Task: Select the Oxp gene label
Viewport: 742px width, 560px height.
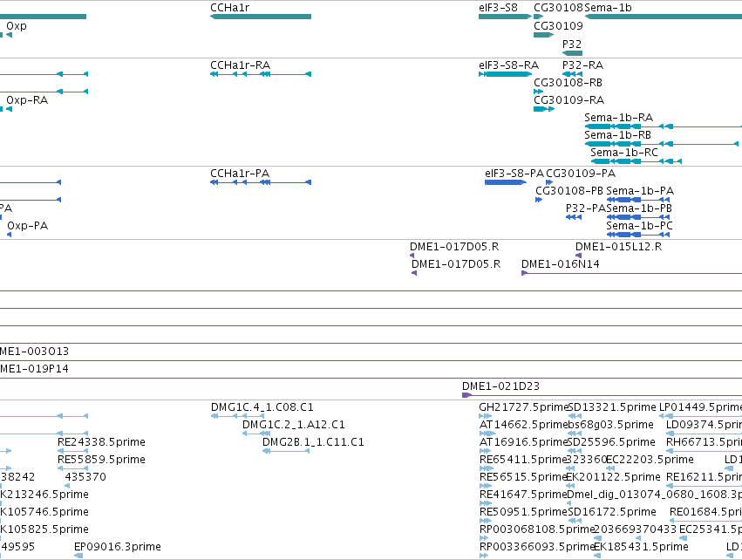Action: click(17, 26)
